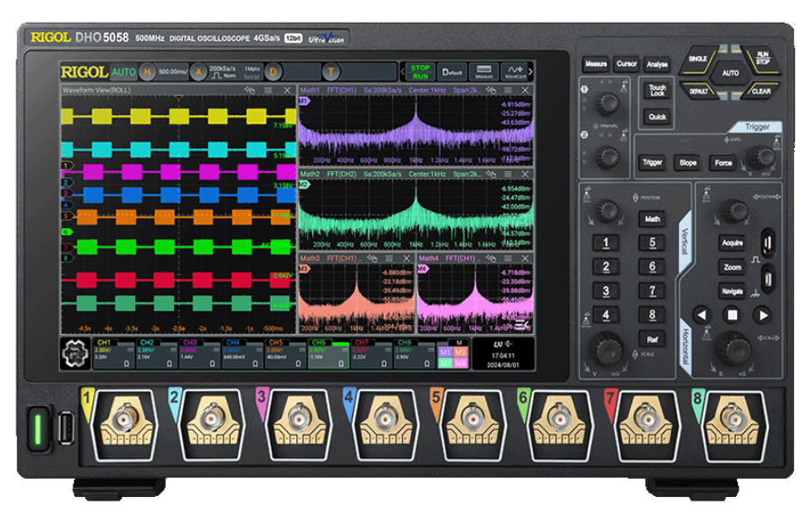Open the Math1 window menu icon

coord(509,91)
